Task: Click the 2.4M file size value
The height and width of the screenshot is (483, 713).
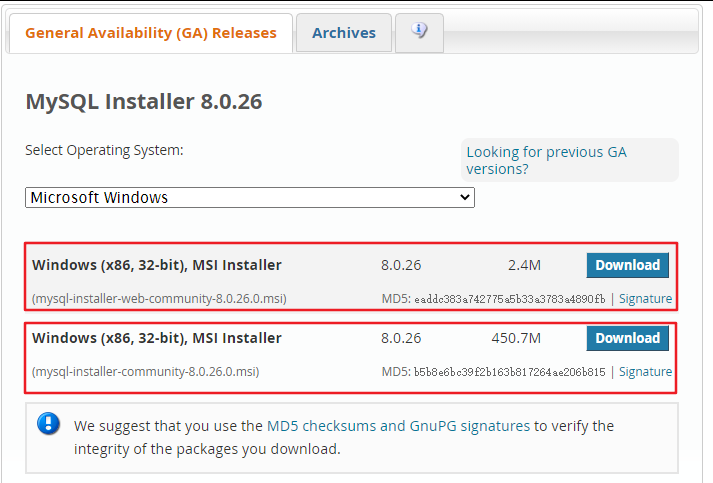Action: point(524,265)
